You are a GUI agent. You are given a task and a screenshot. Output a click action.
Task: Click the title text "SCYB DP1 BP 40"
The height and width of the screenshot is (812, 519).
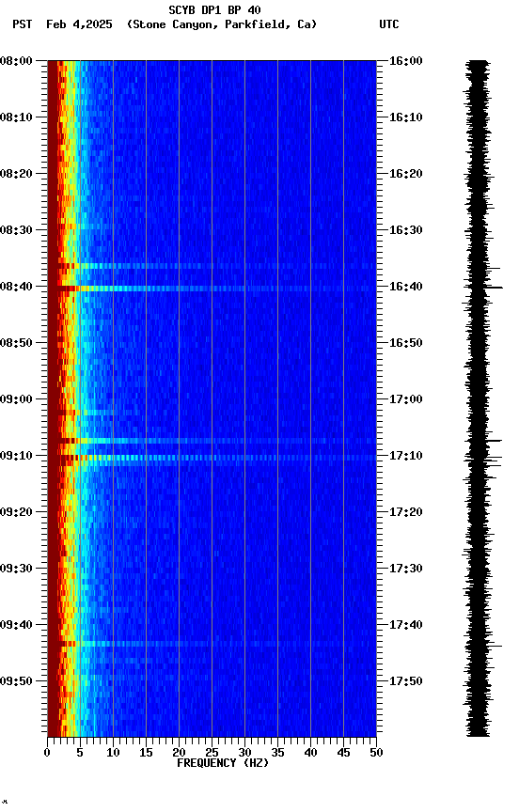214,10
